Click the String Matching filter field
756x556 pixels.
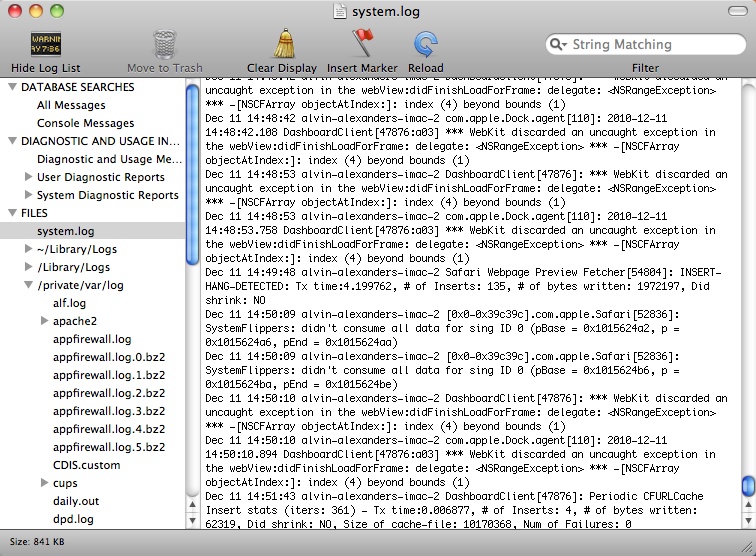646,44
